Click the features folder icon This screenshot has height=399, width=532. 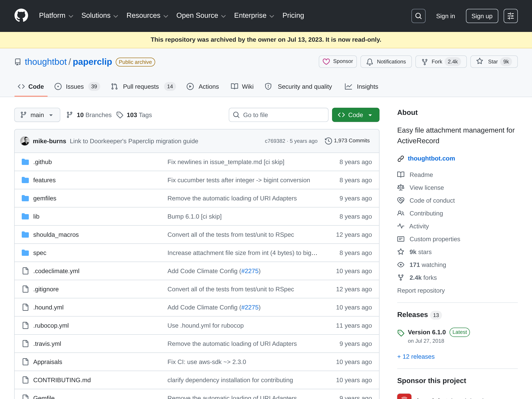click(25, 180)
